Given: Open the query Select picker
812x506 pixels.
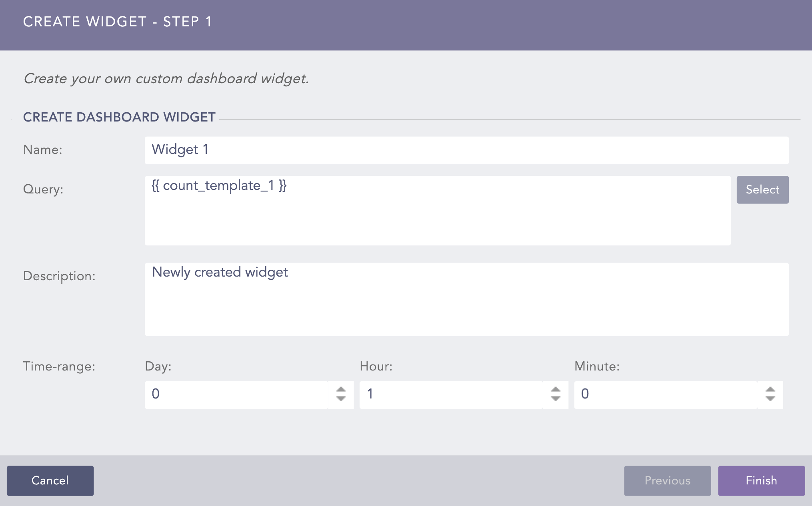Looking at the screenshot, I should tap(762, 189).
